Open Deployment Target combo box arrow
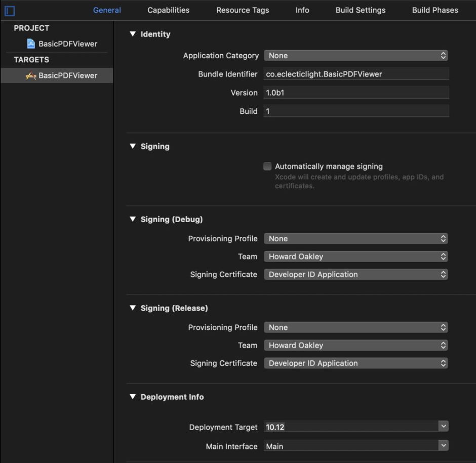Screen dimensions: 476x463 [444, 427]
